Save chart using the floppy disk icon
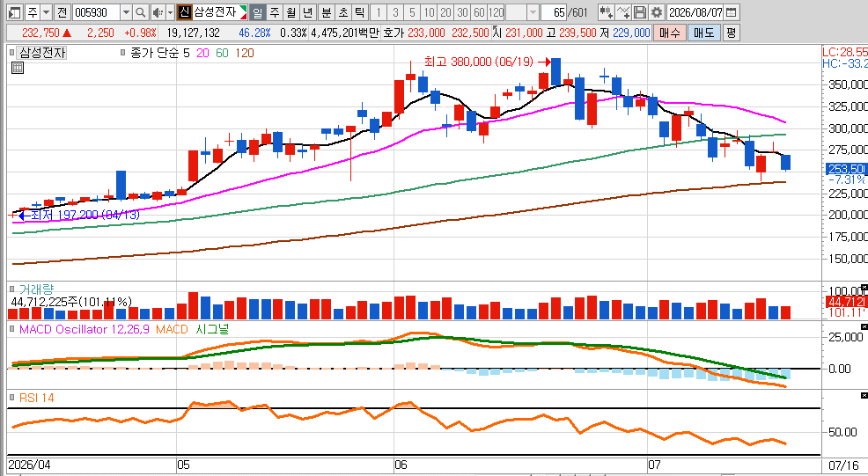 point(639,12)
